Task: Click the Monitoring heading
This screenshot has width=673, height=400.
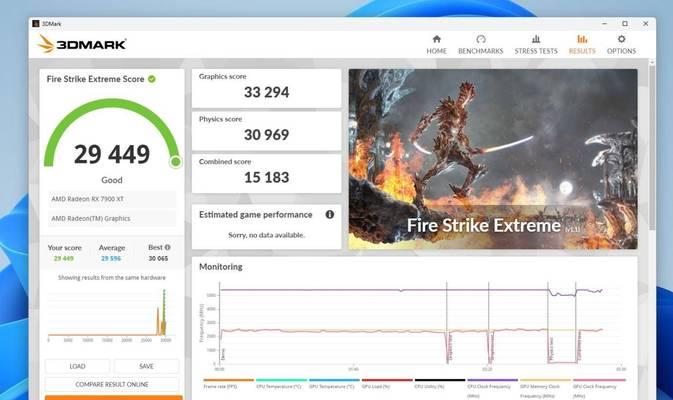Action: pos(221,267)
